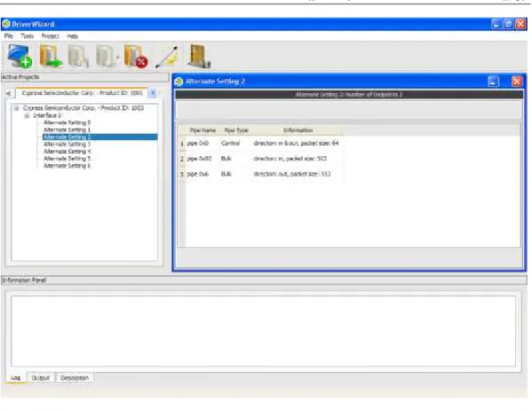Image resolution: width=532 pixels, height=411 pixels.
Task: Select highlighted Alternate Setting 2 in tree
Action: 99,137
